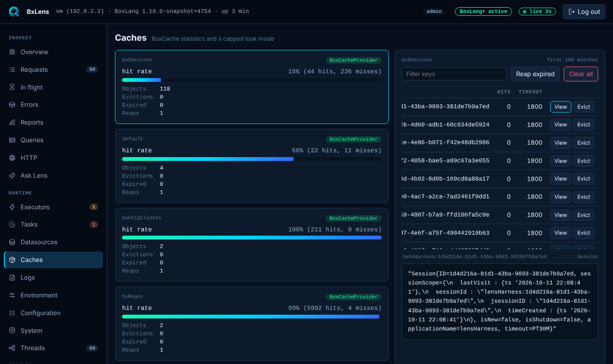Open the Requests page label

pos(34,69)
